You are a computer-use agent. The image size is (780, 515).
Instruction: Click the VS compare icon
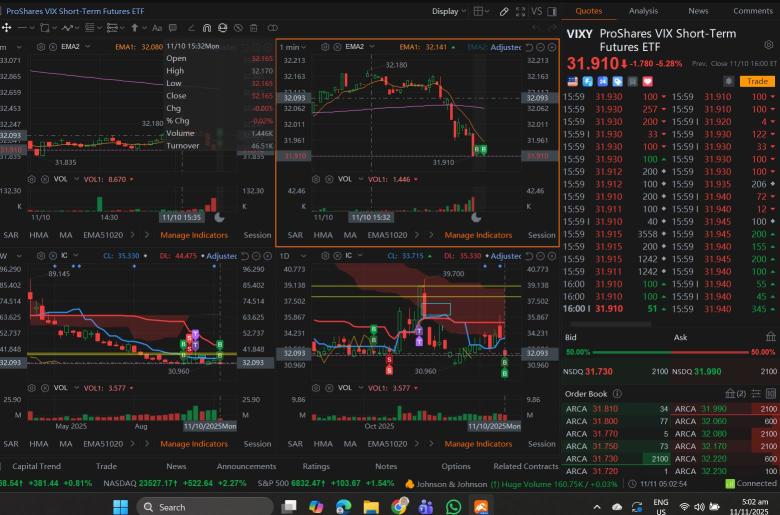[537, 11]
